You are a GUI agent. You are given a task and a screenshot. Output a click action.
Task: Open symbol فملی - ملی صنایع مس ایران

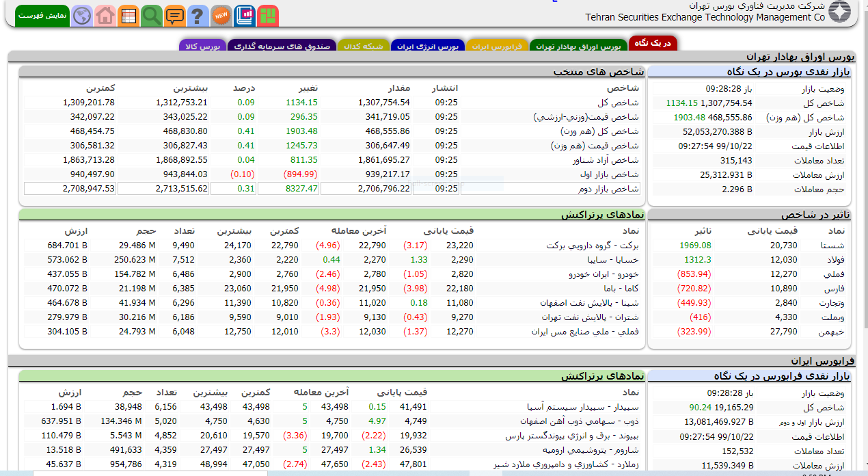tap(586, 332)
